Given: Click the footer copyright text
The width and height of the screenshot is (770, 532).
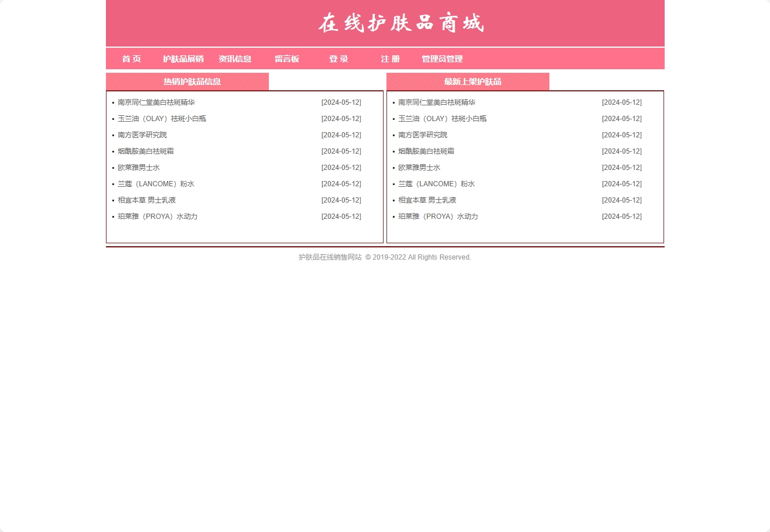Looking at the screenshot, I should coord(385,257).
